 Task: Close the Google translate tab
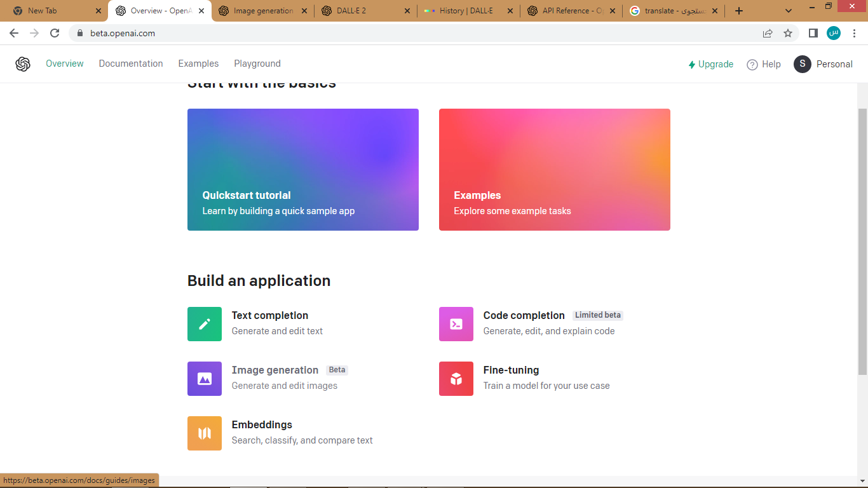[x=715, y=11]
